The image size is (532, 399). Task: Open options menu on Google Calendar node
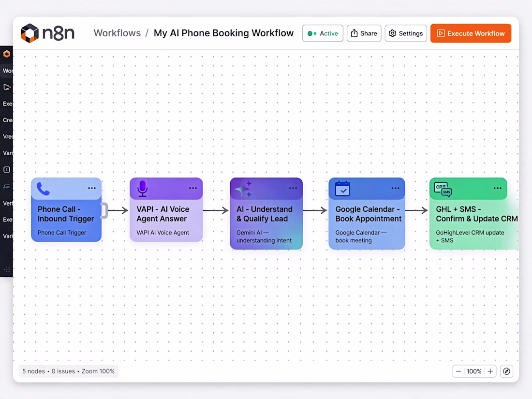click(x=395, y=188)
